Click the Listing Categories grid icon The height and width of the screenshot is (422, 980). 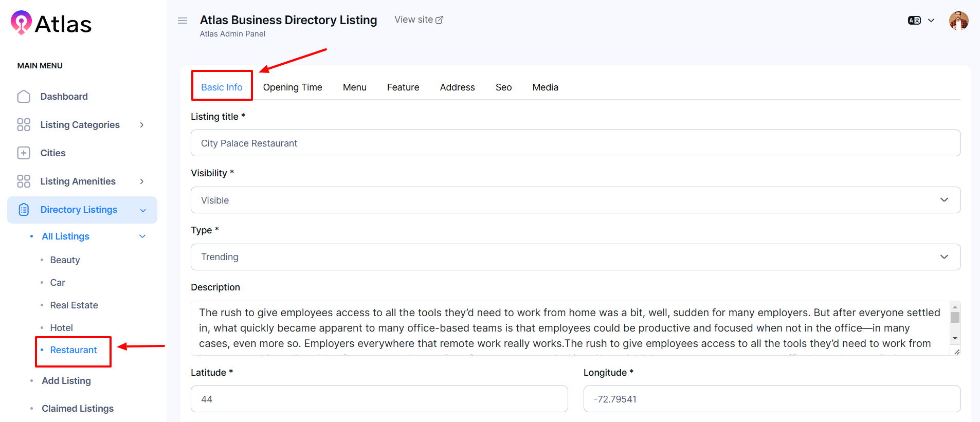(24, 125)
